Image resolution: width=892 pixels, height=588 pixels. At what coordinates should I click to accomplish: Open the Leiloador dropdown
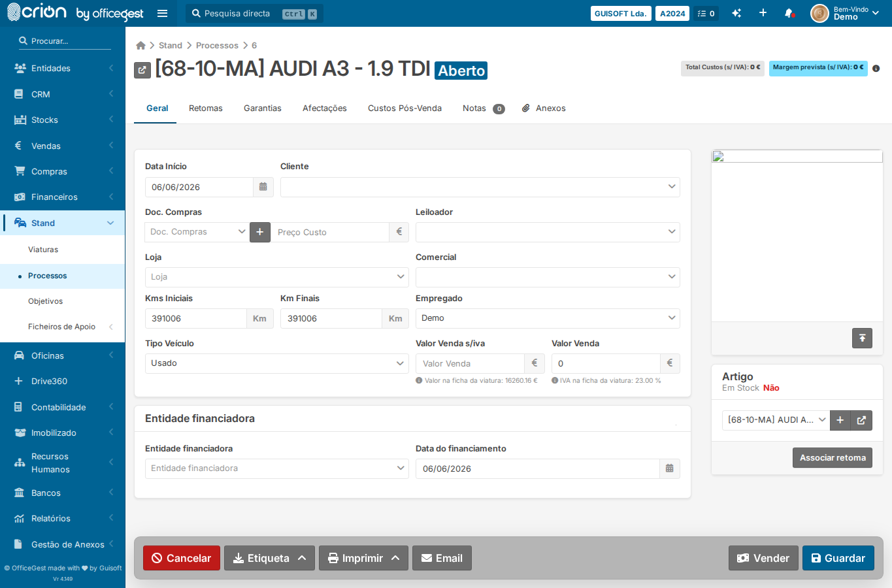coord(548,232)
